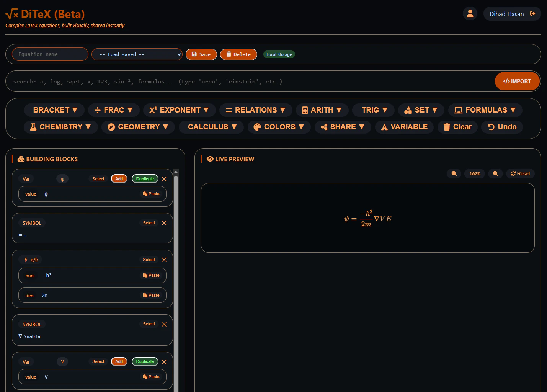Reset the preview zoom
The image size is (547, 392).
coord(520,173)
